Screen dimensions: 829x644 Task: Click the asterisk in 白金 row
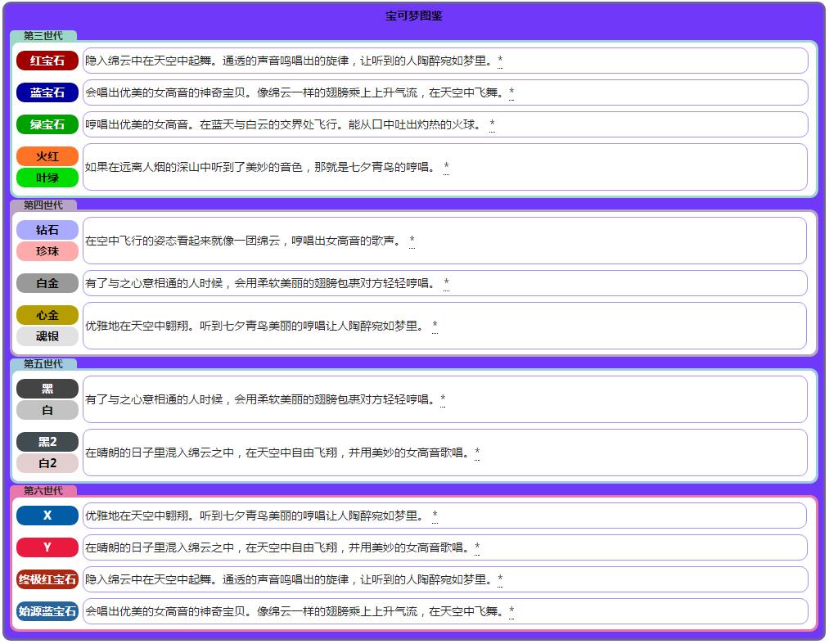coord(446,283)
